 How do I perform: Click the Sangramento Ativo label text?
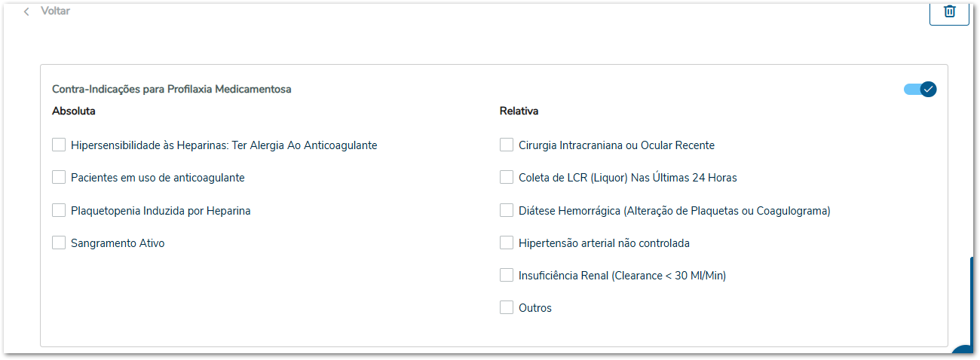(118, 243)
